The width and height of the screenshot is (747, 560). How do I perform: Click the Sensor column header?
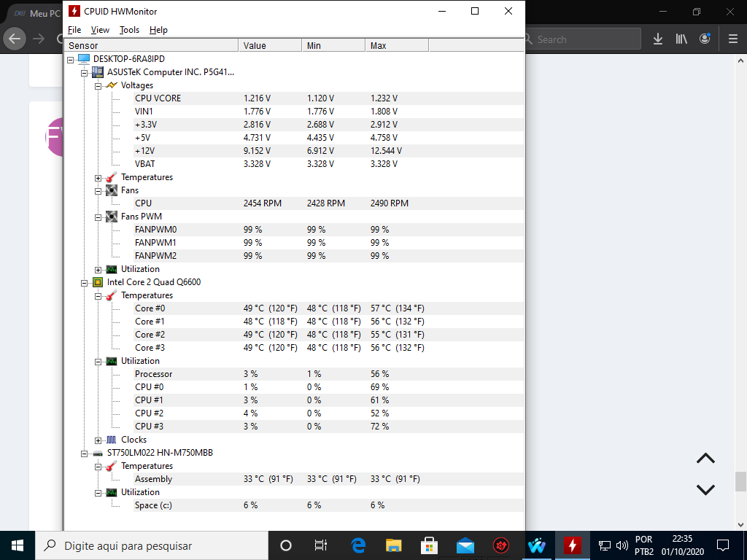[151, 46]
